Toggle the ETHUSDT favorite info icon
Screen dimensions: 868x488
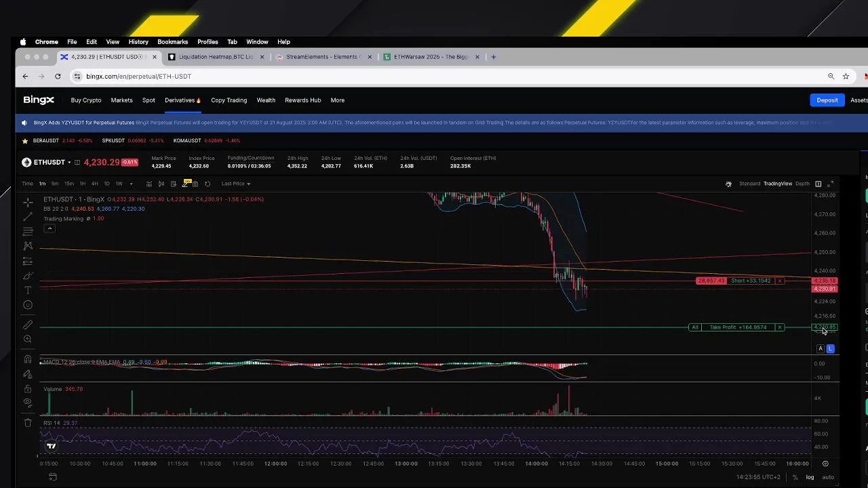[x=77, y=163]
